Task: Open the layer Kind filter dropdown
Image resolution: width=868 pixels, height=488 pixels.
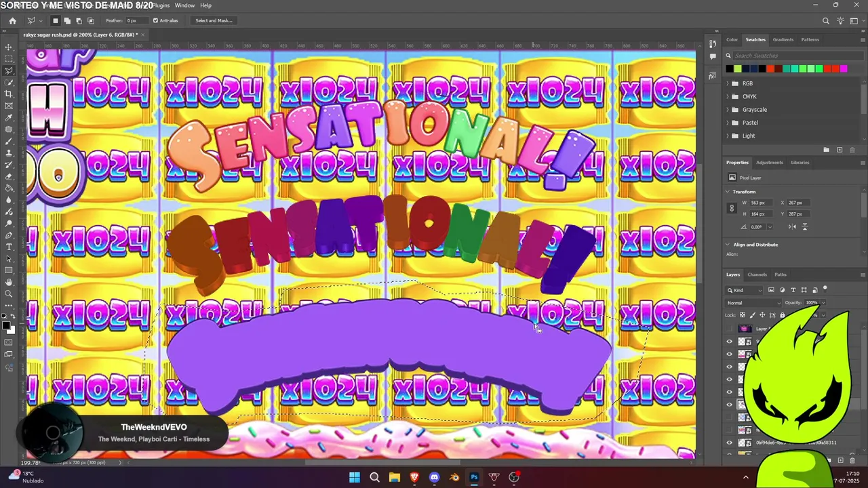Action: [745, 290]
